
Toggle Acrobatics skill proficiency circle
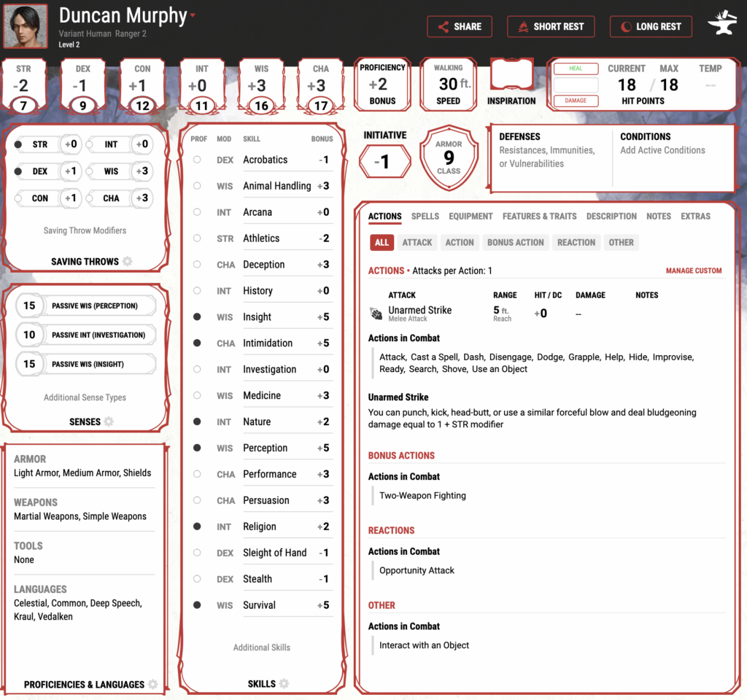pos(197,160)
